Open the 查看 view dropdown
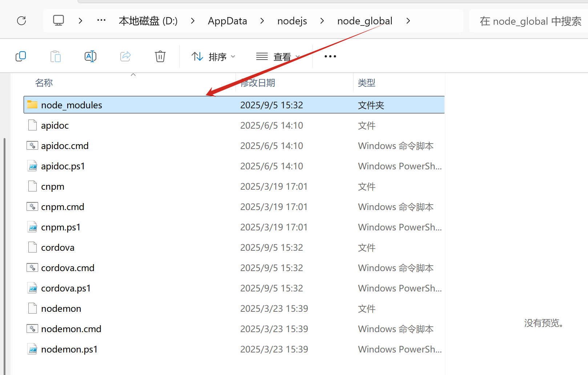Screen dimensions: 588x375 tap(278, 57)
